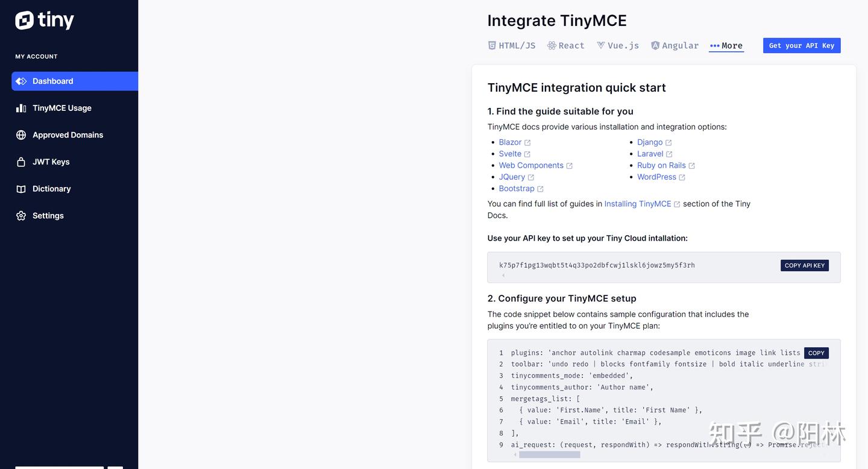Switch to the React integration tab

coord(570,45)
